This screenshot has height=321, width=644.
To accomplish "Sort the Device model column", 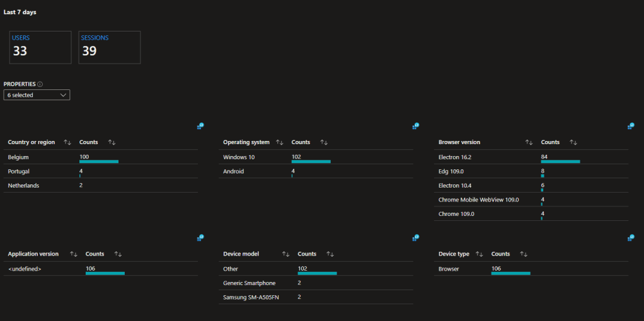I will (x=285, y=254).
